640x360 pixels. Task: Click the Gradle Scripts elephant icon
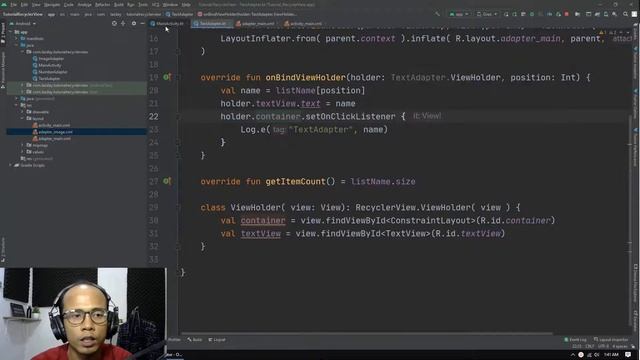click(x=16, y=165)
